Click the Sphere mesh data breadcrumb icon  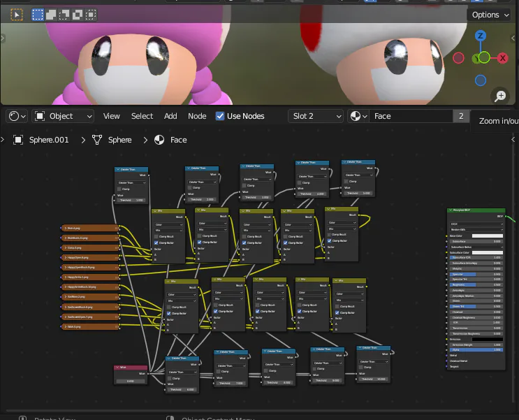tap(96, 140)
